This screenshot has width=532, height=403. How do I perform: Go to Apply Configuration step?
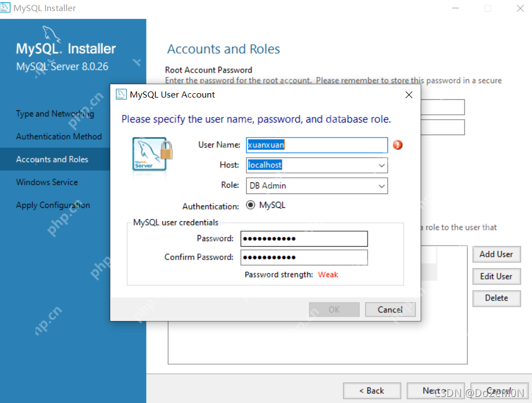click(x=53, y=205)
